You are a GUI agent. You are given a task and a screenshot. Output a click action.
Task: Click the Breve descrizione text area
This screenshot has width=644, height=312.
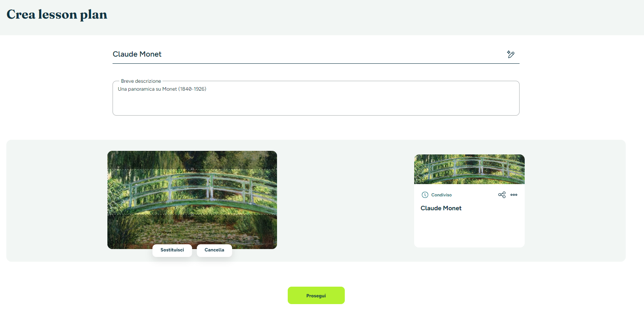tap(316, 99)
